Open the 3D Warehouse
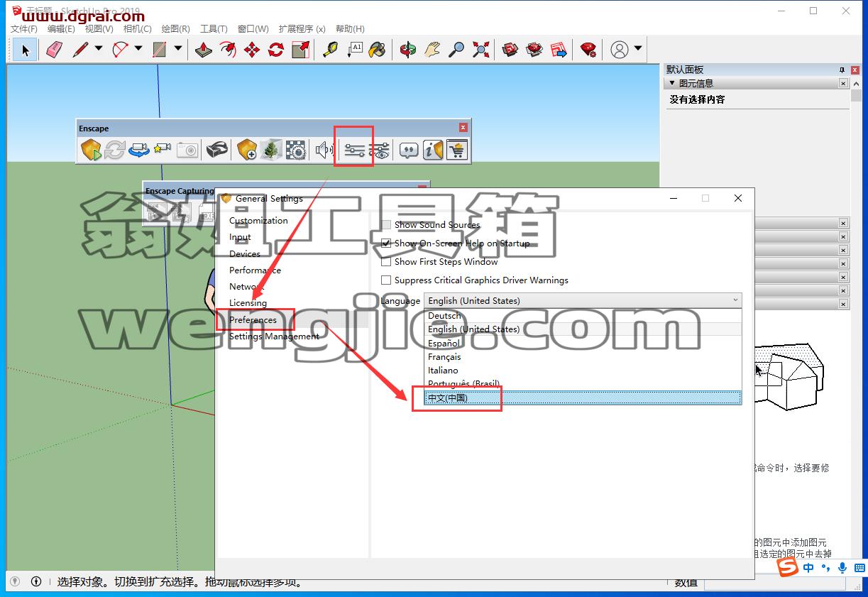Screen dimensions: 868x597 pyautogui.click(x=510, y=50)
